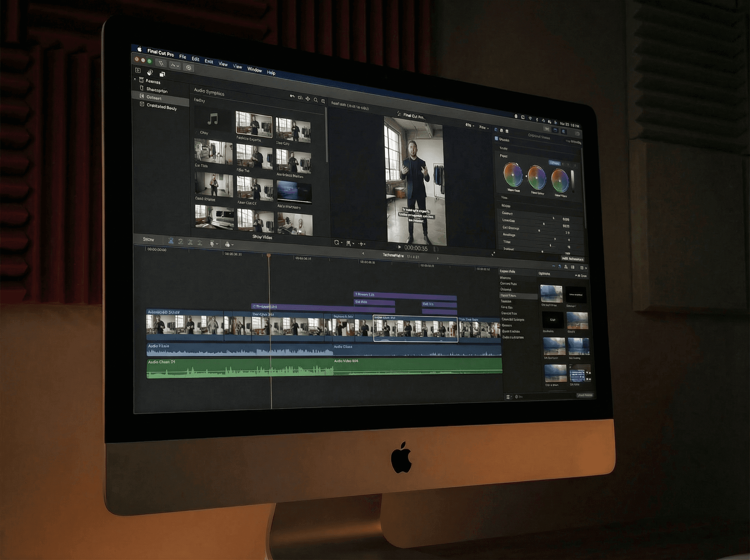Click the search magnifier icon in the browser
750x560 pixels.
pos(316,100)
